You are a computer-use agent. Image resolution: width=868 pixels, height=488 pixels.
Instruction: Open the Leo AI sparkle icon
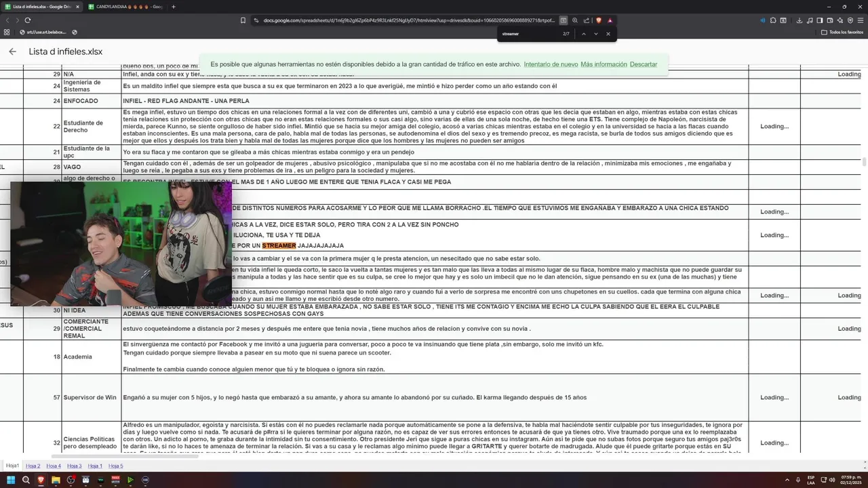pyautogui.click(x=840, y=20)
